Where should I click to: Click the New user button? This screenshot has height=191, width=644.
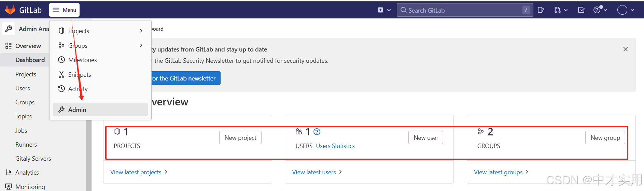click(426, 137)
